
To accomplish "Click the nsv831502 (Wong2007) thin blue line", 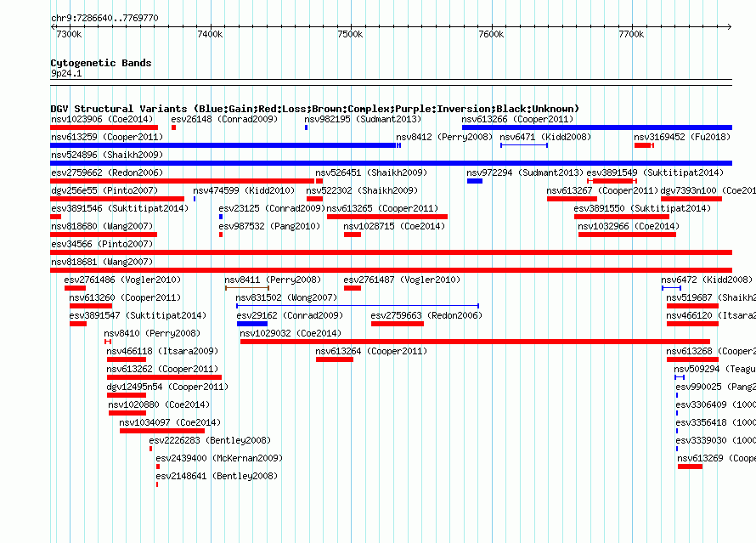I will click(358, 306).
